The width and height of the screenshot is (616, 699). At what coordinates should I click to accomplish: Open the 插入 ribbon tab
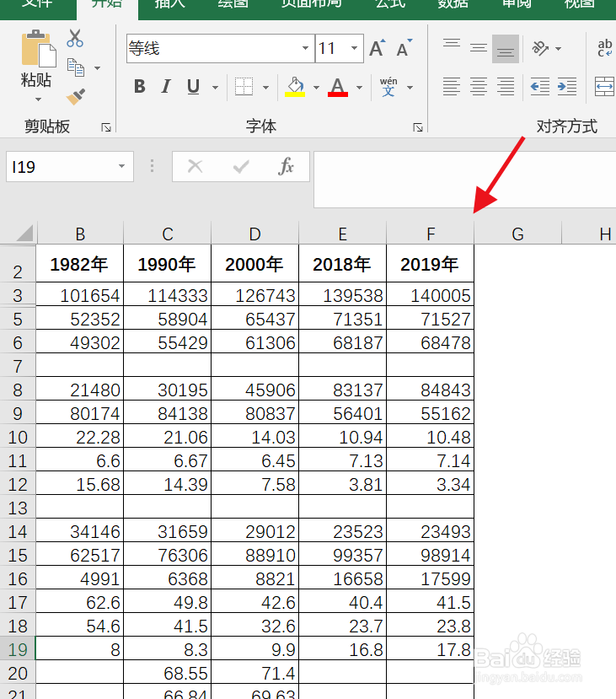[x=169, y=4]
